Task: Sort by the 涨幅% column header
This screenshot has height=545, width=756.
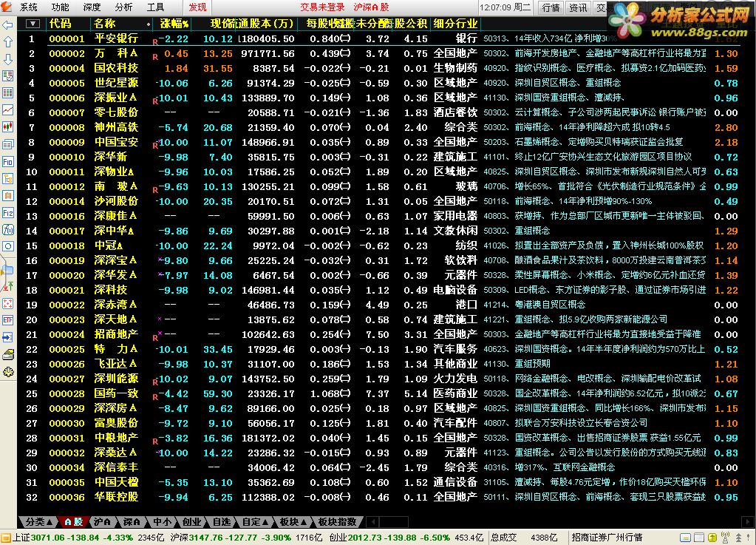Action: [174, 24]
